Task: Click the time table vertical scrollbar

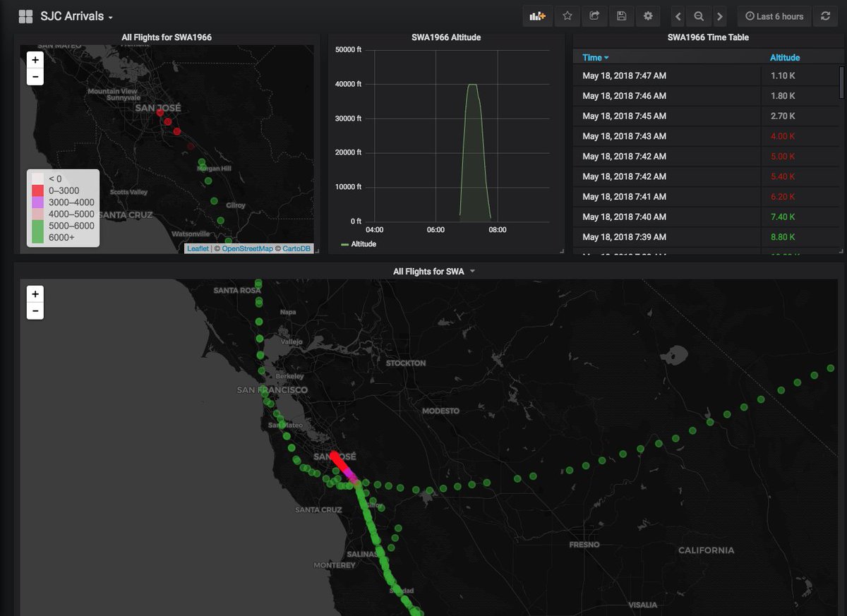Action: coord(841,83)
